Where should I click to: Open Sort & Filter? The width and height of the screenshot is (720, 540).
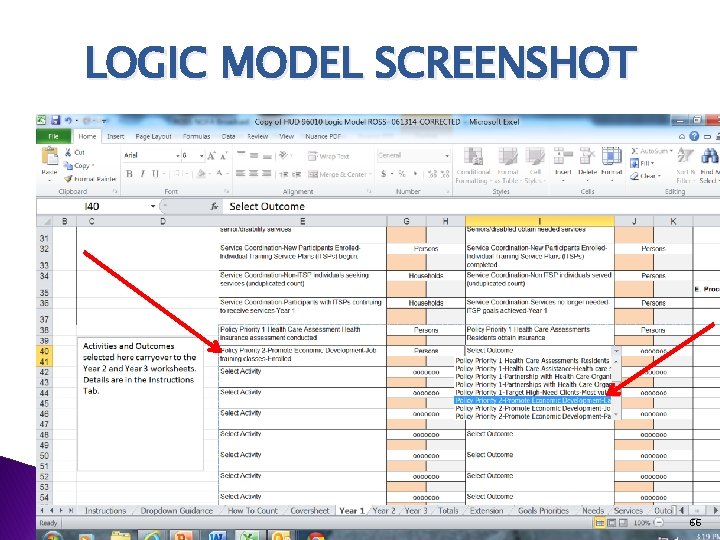(685, 164)
